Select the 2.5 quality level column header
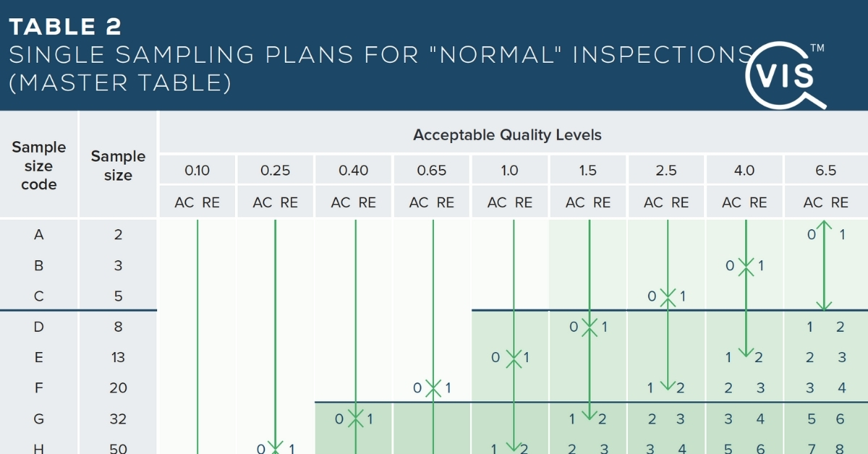The height and width of the screenshot is (454, 868). [666, 171]
